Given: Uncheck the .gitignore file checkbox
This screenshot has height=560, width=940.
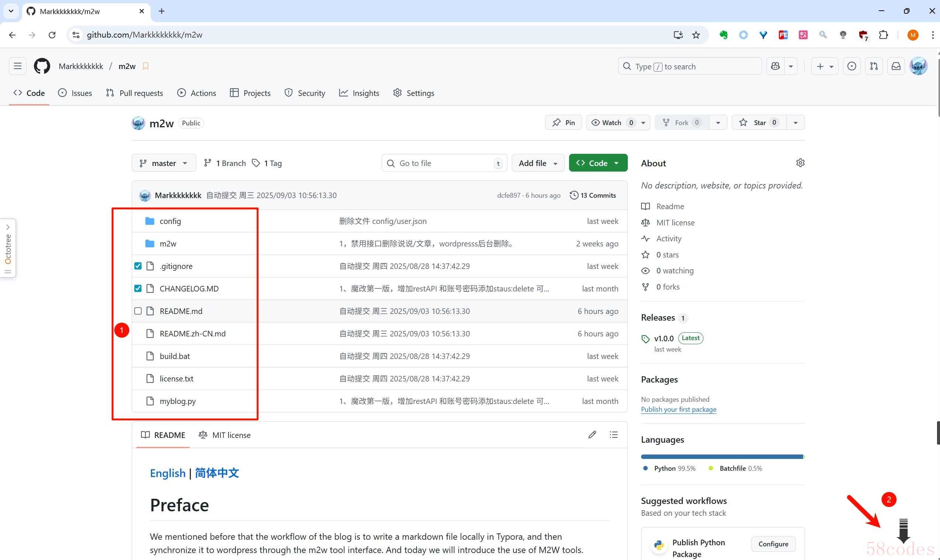Looking at the screenshot, I should (138, 266).
